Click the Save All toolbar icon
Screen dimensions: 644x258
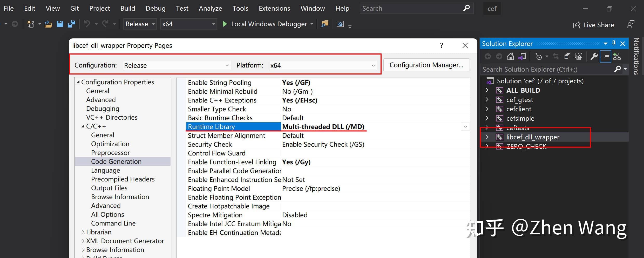click(71, 24)
